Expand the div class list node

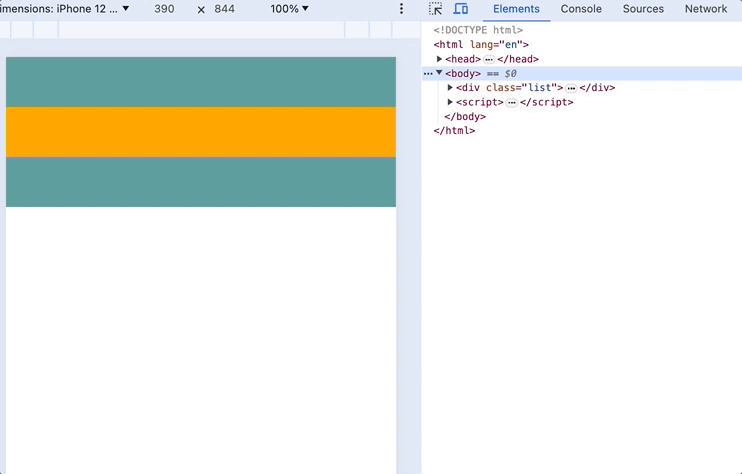[450, 88]
